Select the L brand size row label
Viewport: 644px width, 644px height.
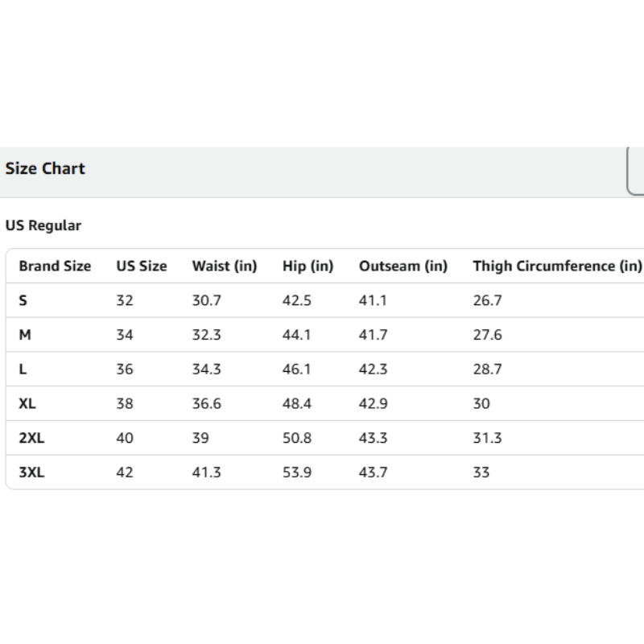(23, 369)
